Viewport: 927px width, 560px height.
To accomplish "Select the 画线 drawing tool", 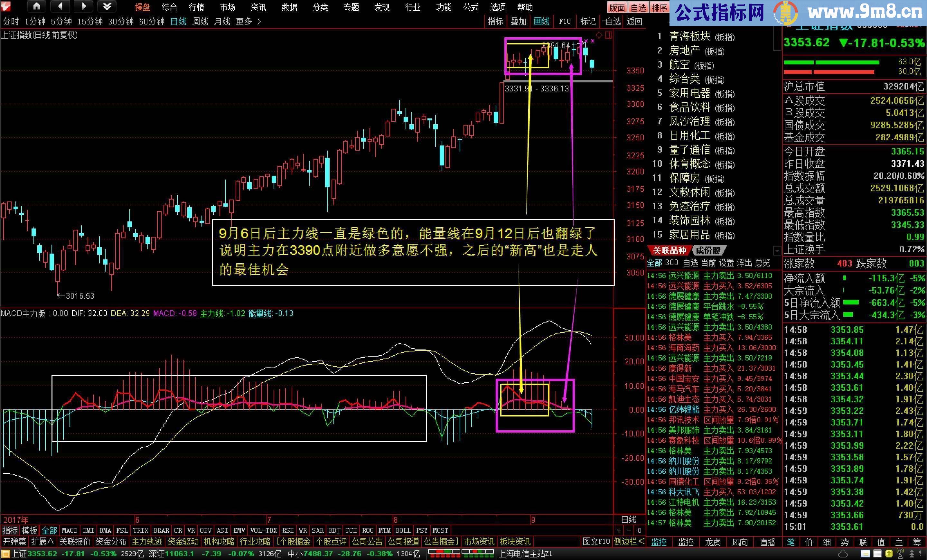I will tap(542, 22).
